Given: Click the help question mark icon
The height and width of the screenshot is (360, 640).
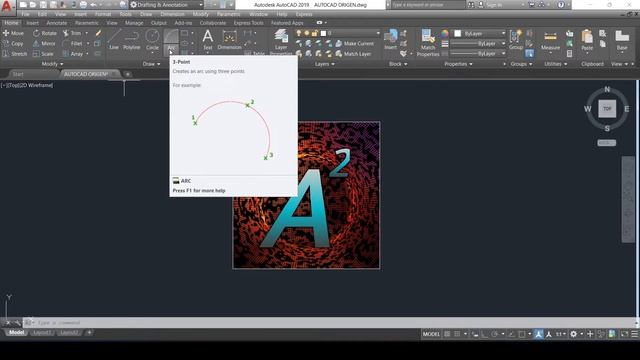Looking at the screenshot, I should point(561,5).
